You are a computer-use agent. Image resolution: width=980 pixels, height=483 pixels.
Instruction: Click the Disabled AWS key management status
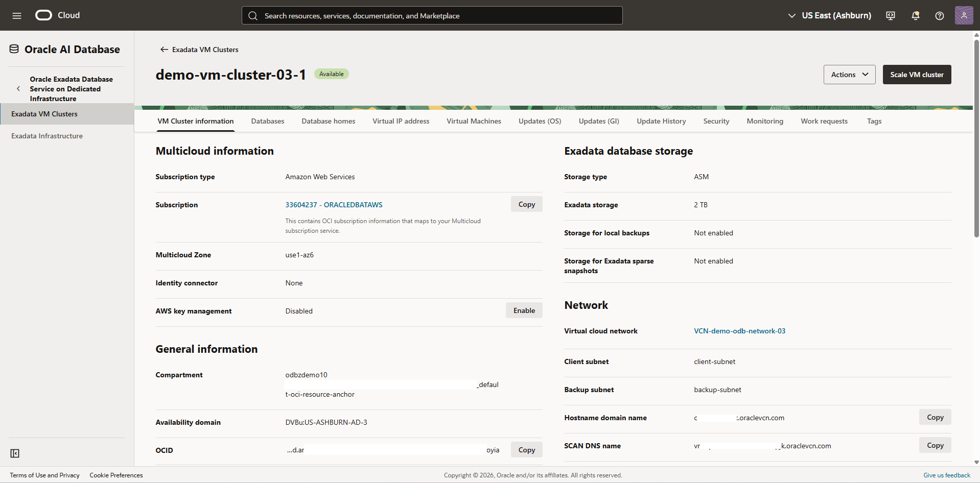point(299,311)
